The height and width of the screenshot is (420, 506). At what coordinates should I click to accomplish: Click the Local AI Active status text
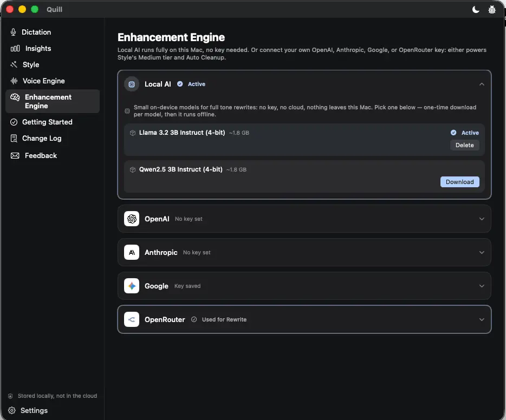[x=197, y=84]
